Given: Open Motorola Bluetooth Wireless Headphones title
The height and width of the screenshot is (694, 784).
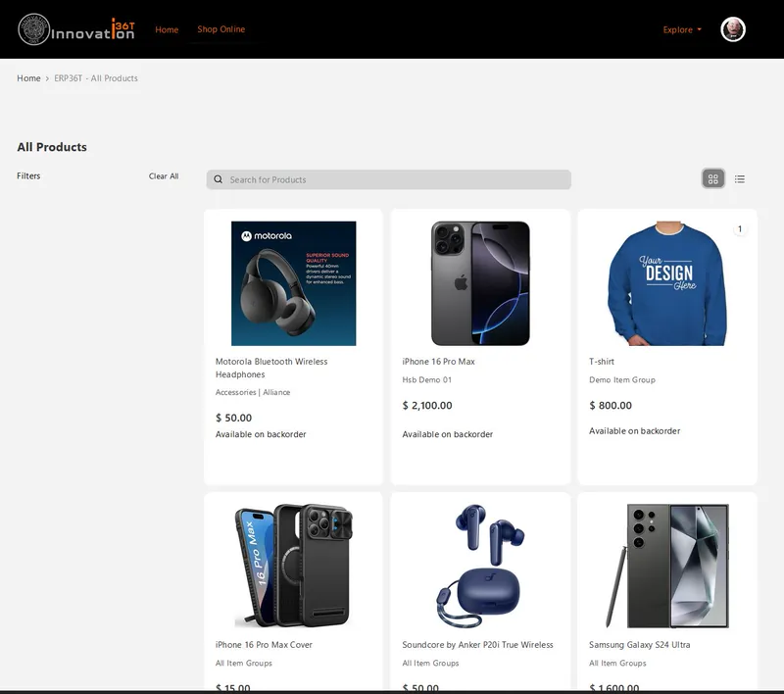Looking at the screenshot, I should tap(271, 368).
